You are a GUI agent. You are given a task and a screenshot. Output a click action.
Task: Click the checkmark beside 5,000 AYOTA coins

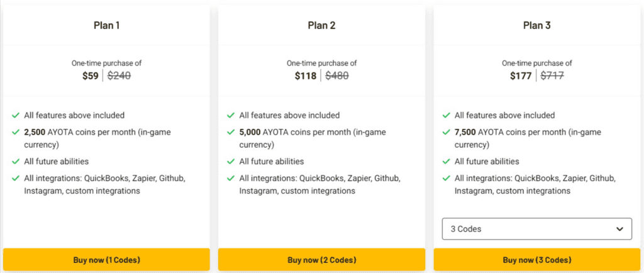pos(231,132)
